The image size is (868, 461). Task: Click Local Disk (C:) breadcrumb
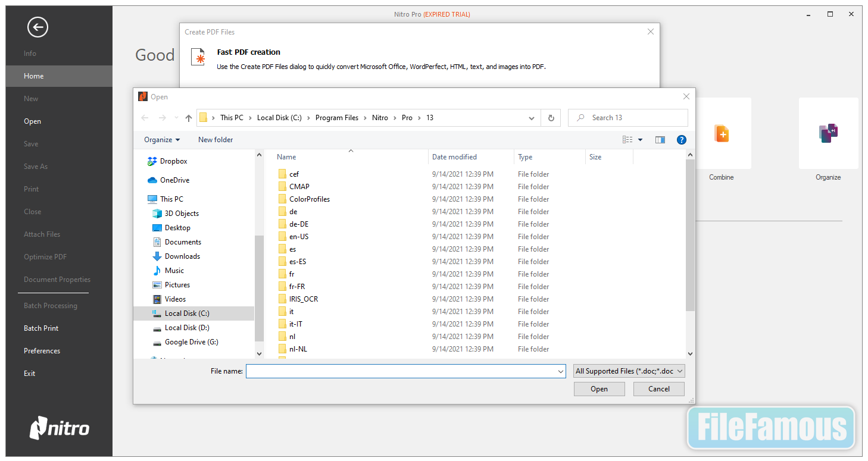click(x=280, y=118)
